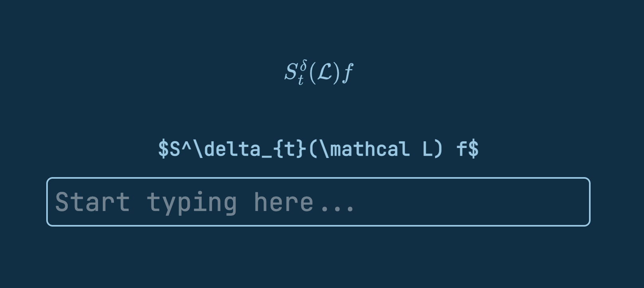Click the italic f in the rendered formula
644x288 pixels.
pos(348,72)
